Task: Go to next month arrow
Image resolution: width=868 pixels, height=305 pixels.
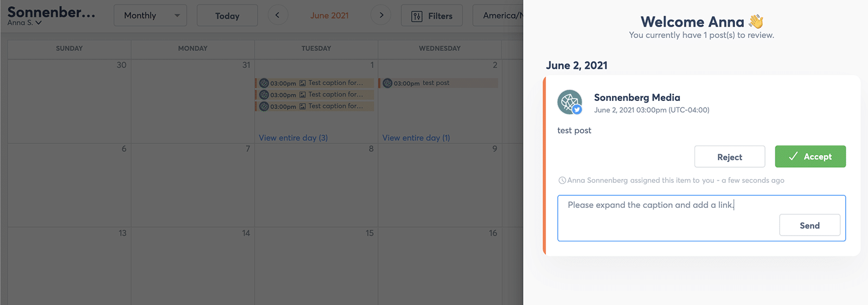Action: 381,15
